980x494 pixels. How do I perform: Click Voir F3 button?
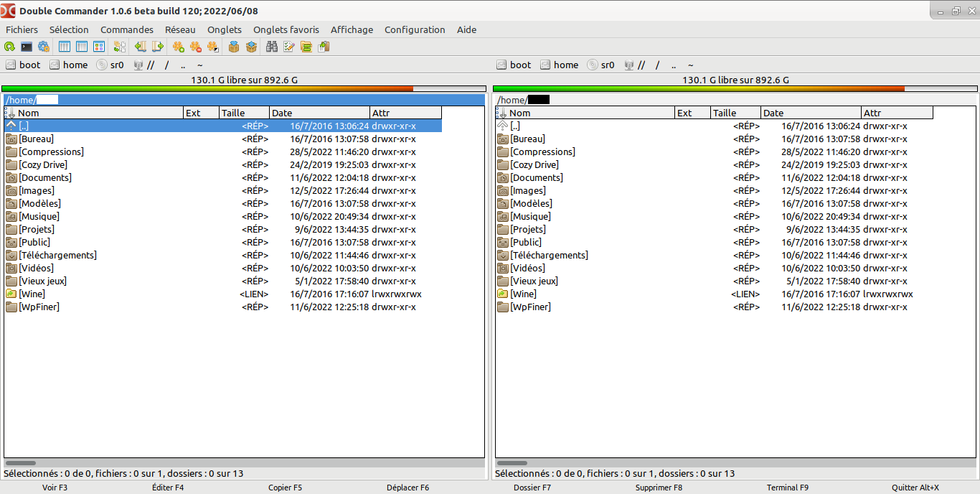55,488
